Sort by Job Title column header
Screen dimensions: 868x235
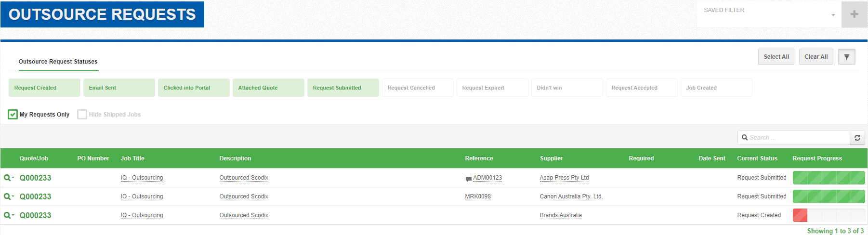132,158
